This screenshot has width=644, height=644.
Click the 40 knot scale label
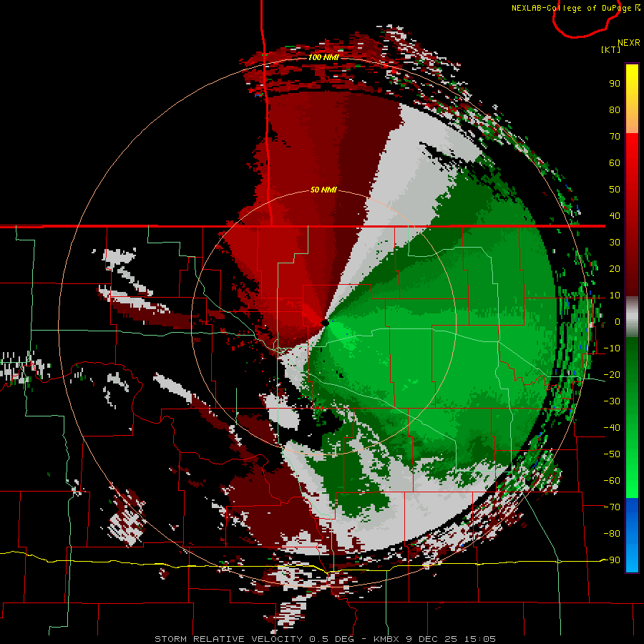[x=615, y=215]
